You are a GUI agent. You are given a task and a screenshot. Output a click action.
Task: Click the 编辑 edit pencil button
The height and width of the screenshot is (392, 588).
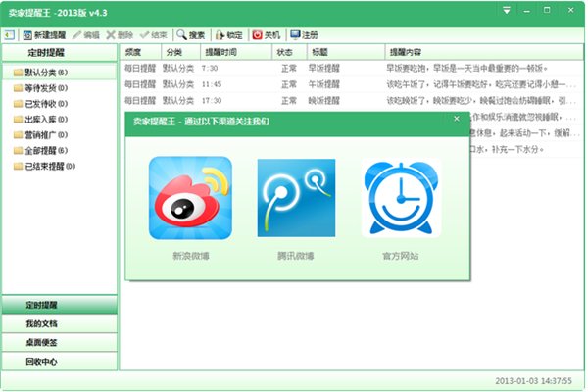pyautogui.click(x=86, y=35)
